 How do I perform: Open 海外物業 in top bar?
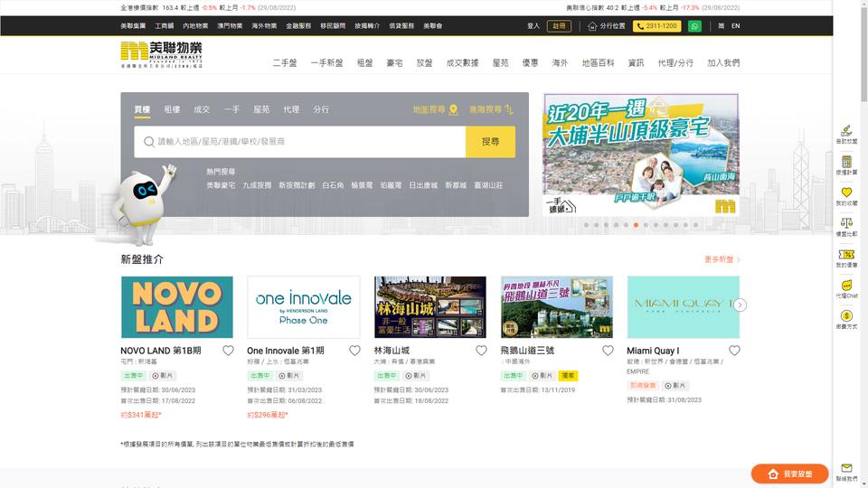(x=264, y=26)
